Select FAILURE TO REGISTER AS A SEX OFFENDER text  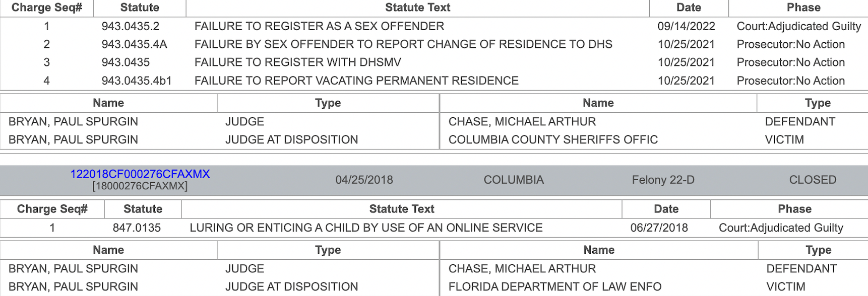(x=319, y=26)
